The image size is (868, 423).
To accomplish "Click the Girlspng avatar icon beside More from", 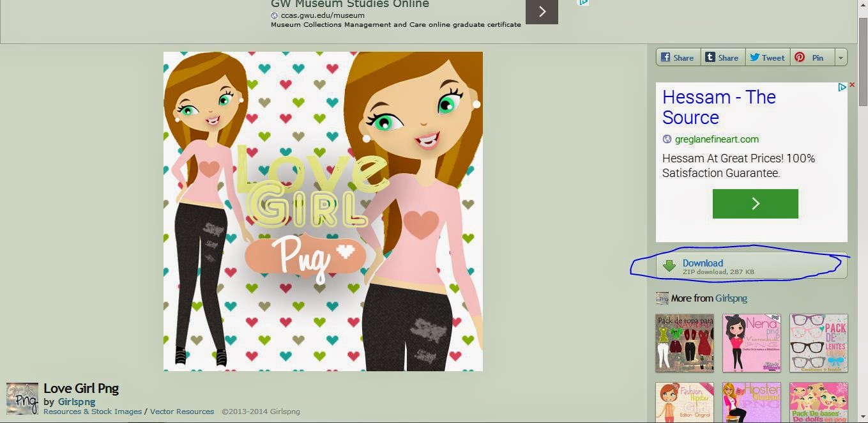I will tap(662, 298).
